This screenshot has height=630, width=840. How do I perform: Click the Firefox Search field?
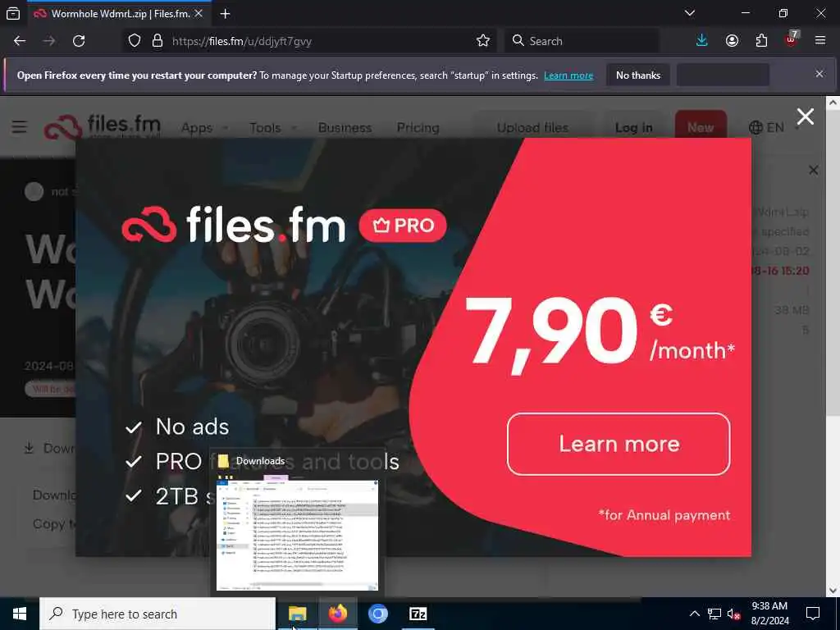coord(582,41)
